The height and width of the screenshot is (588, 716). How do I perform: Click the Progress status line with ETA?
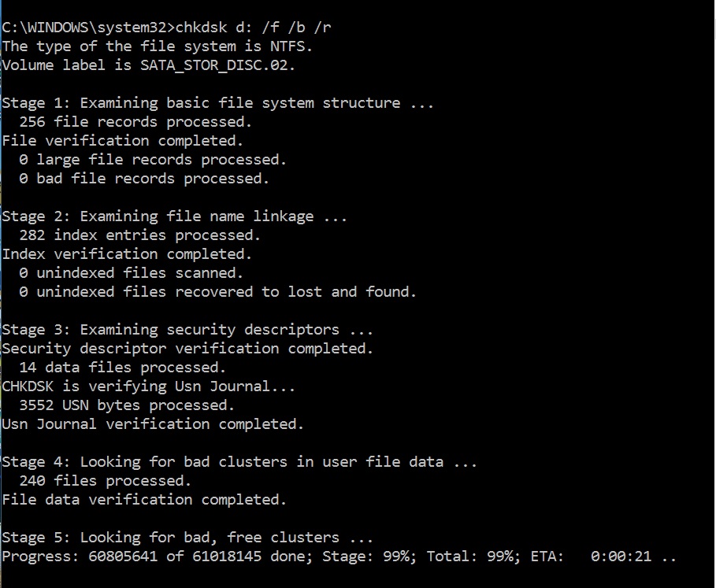[339, 557]
